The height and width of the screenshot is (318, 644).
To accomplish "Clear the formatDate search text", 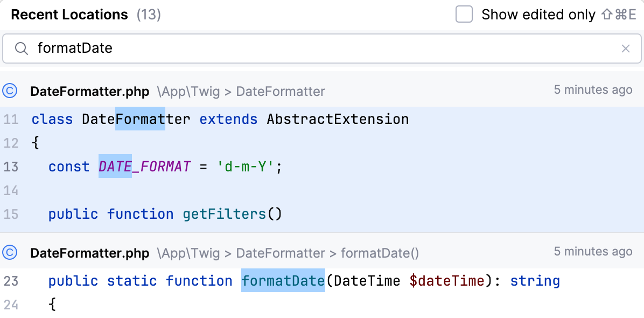I will click(x=625, y=49).
